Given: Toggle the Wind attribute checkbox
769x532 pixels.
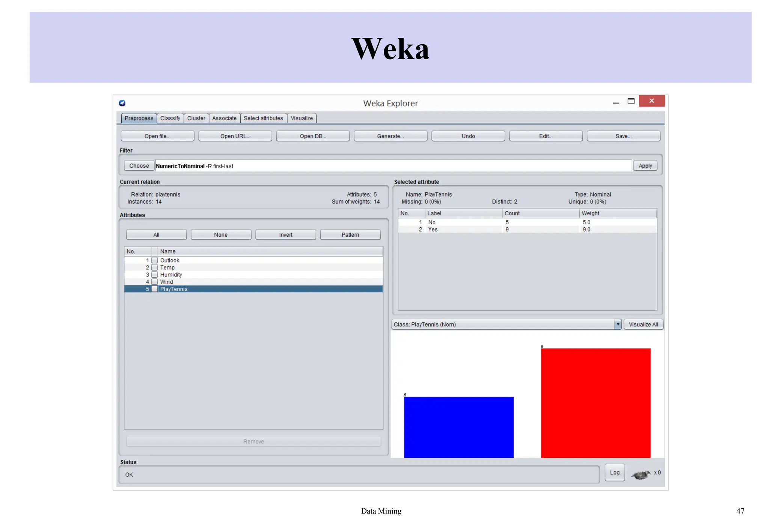Looking at the screenshot, I should tap(154, 282).
